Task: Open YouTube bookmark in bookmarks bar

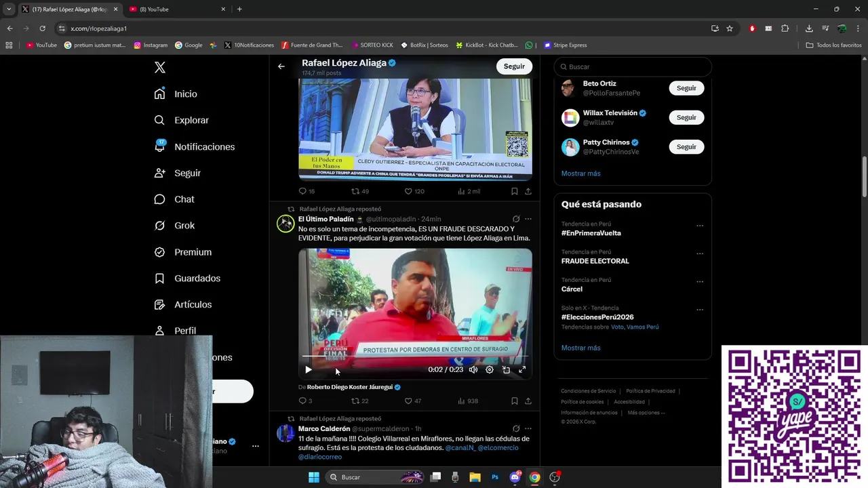Action: coord(41,45)
